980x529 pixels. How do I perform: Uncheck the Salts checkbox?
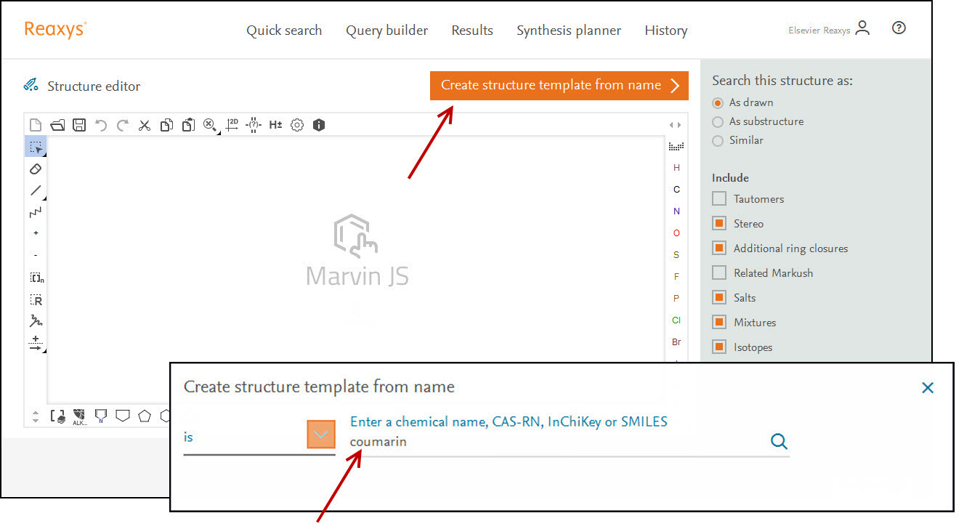click(719, 297)
